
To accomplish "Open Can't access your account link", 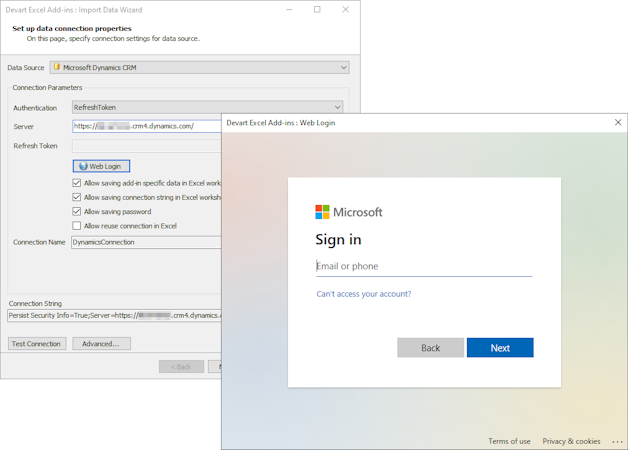I will point(364,294).
